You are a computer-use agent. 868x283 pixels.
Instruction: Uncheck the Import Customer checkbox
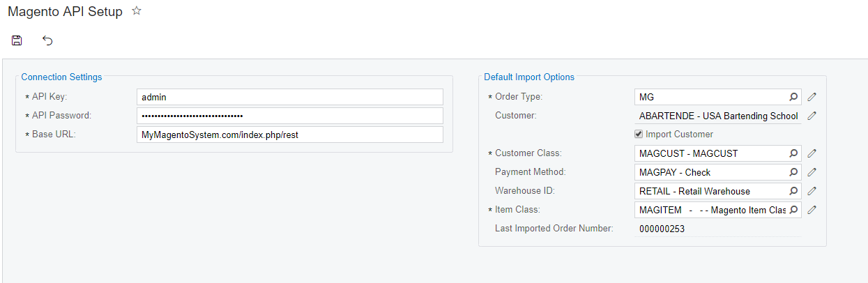click(639, 135)
